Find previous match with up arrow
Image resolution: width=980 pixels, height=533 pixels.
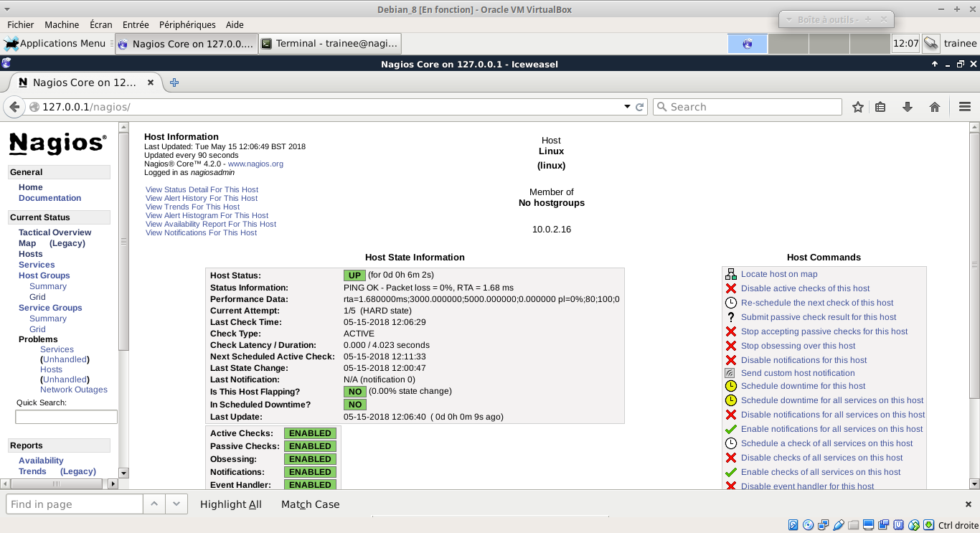click(154, 504)
